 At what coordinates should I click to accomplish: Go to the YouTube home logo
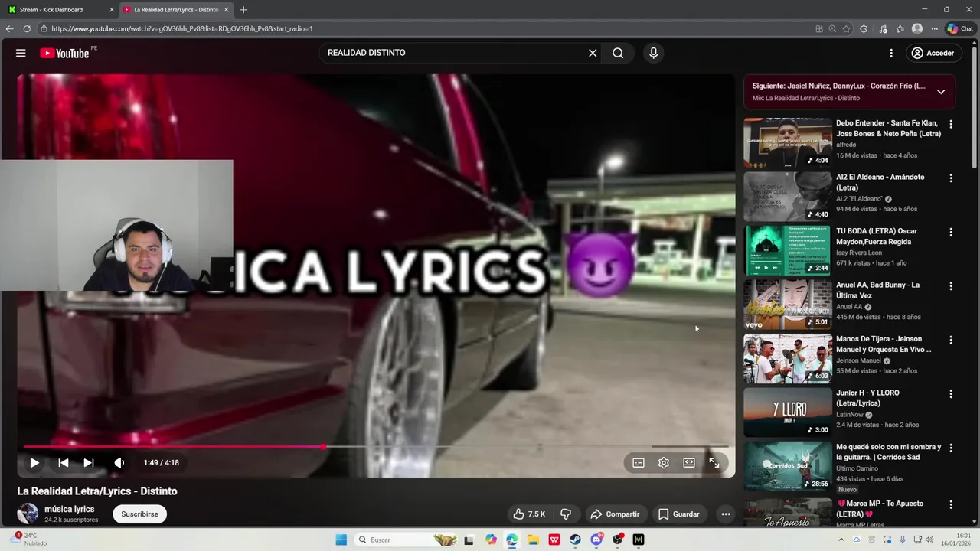64,53
